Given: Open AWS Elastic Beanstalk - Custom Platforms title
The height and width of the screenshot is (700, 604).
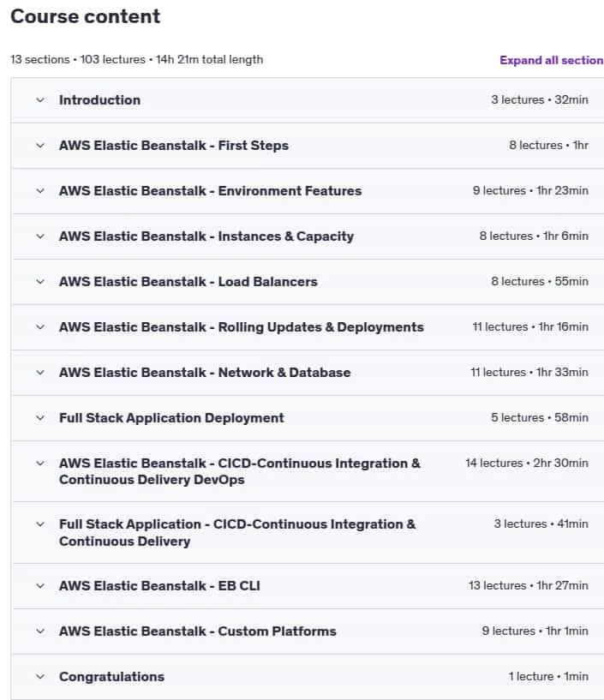Looking at the screenshot, I should coord(197,631).
